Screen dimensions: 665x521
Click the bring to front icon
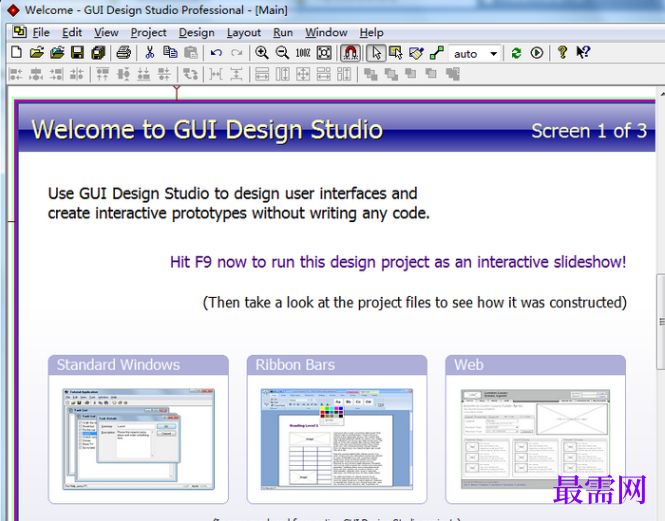click(x=370, y=74)
